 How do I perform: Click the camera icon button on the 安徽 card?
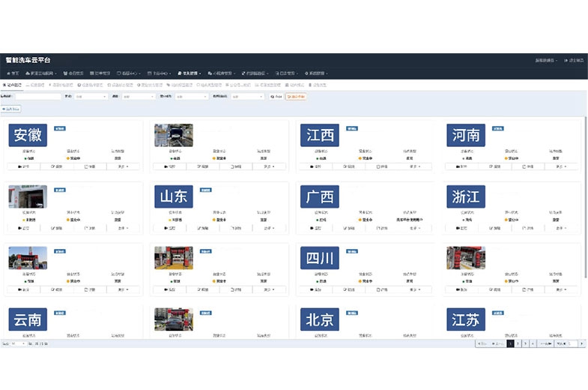coord(25,166)
